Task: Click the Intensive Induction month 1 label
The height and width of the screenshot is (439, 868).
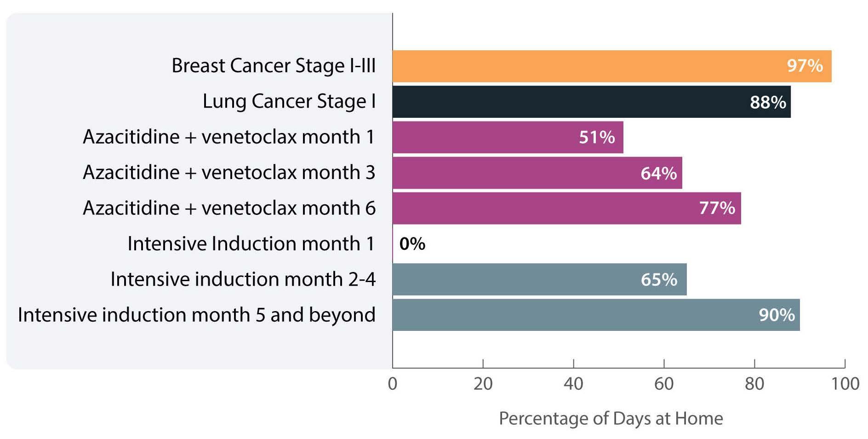Action: tap(251, 244)
